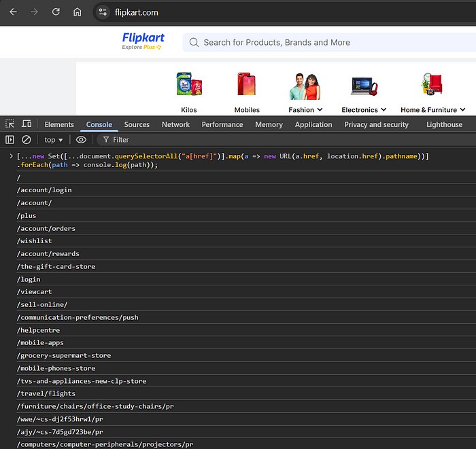Expand the Home & Furniture dropdown chevron

462,110
